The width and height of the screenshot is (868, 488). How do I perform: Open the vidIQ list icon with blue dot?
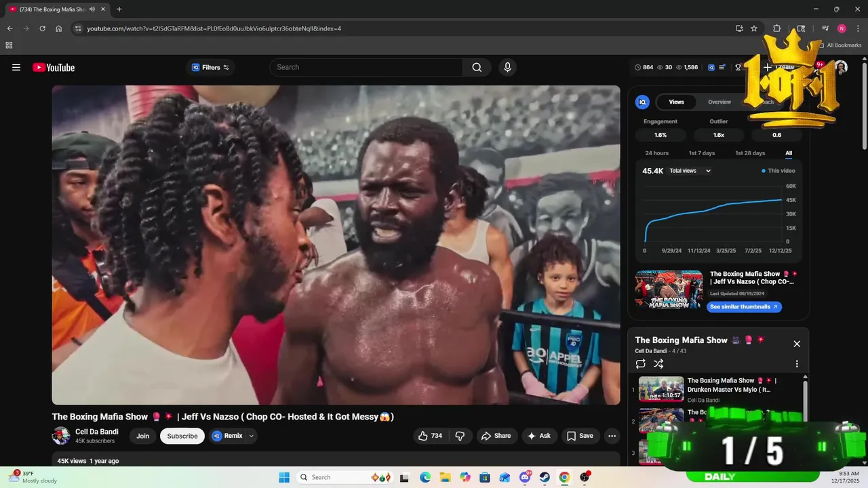[x=722, y=67]
